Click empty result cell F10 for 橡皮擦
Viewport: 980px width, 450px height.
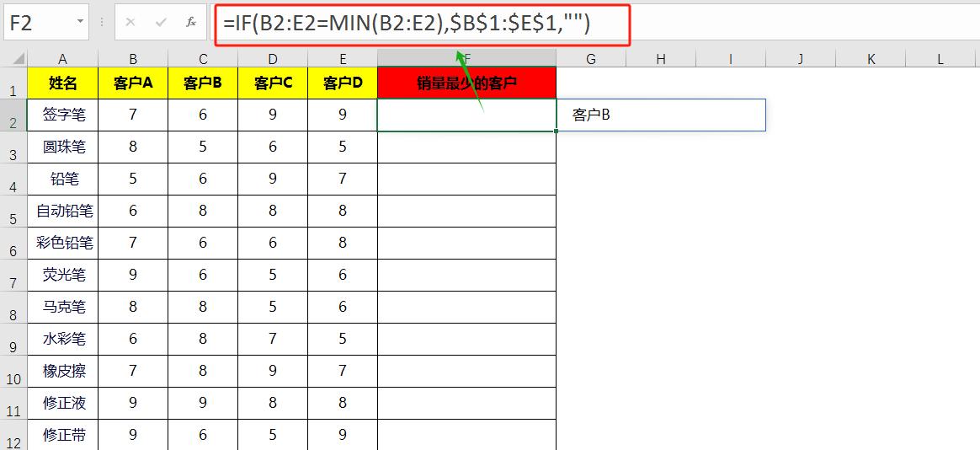pos(467,371)
